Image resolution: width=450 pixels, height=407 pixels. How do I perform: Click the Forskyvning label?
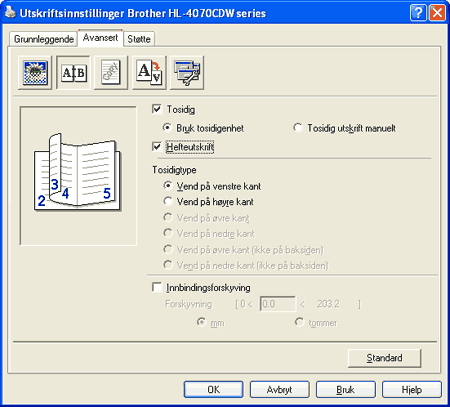[189, 304]
